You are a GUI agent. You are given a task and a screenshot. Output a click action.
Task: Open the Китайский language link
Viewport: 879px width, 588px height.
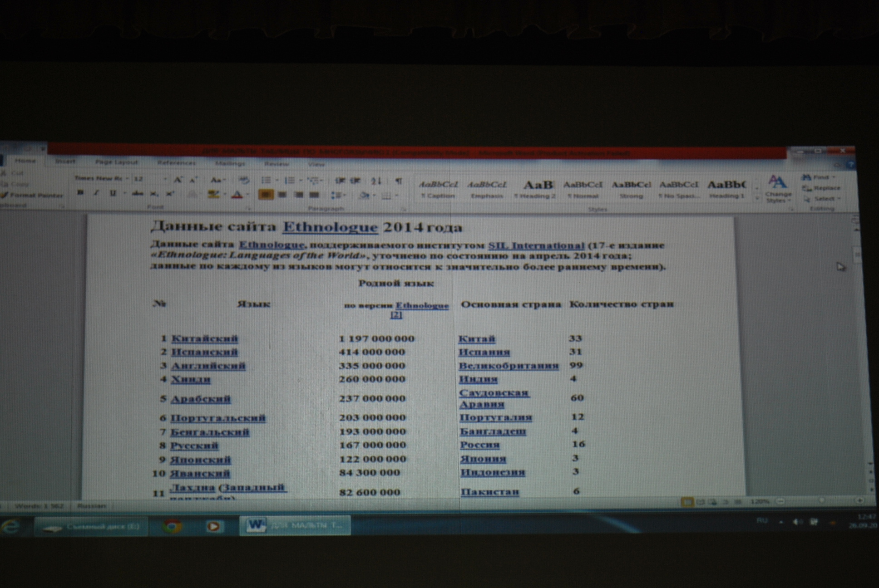(x=205, y=338)
